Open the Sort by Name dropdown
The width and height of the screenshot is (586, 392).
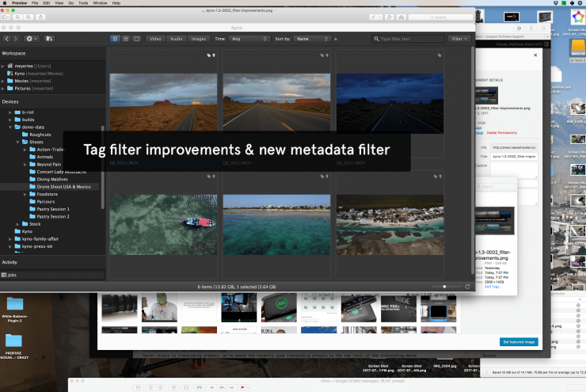311,38
